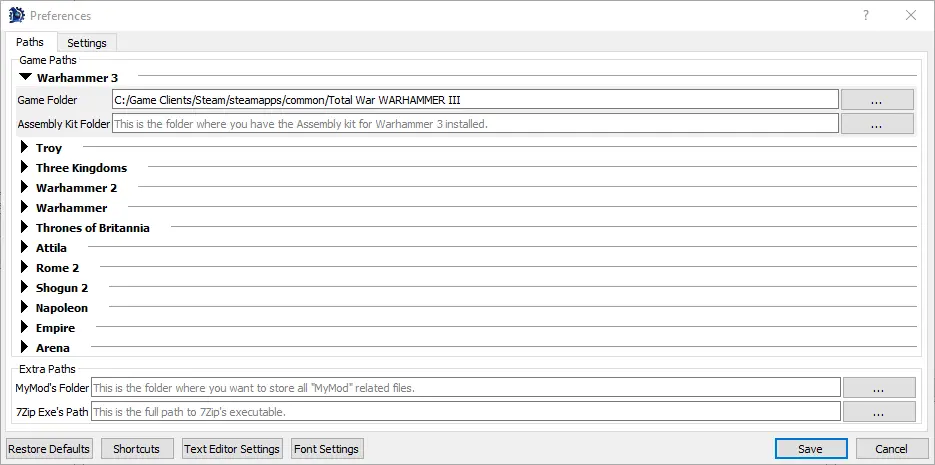Image resolution: width=935 pixels, height=465 pixels.
Task: Click the MyMod's Folder input field
Action: (466, 388)
